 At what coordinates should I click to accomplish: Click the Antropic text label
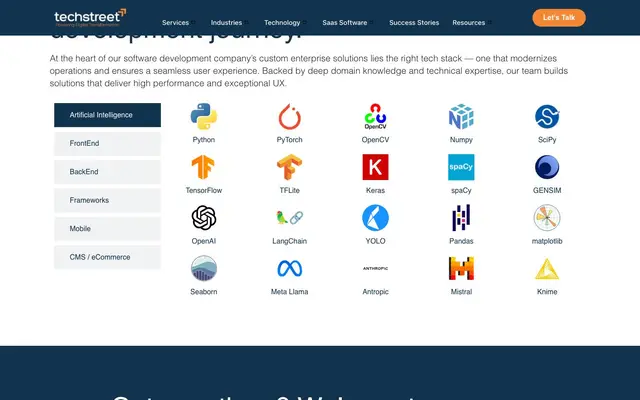[x=375, y=292]
